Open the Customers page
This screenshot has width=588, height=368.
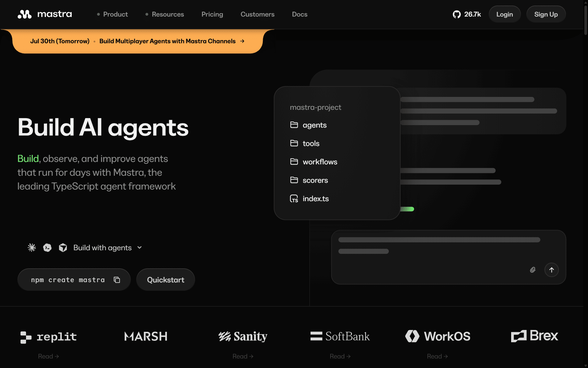pos(258,14)
